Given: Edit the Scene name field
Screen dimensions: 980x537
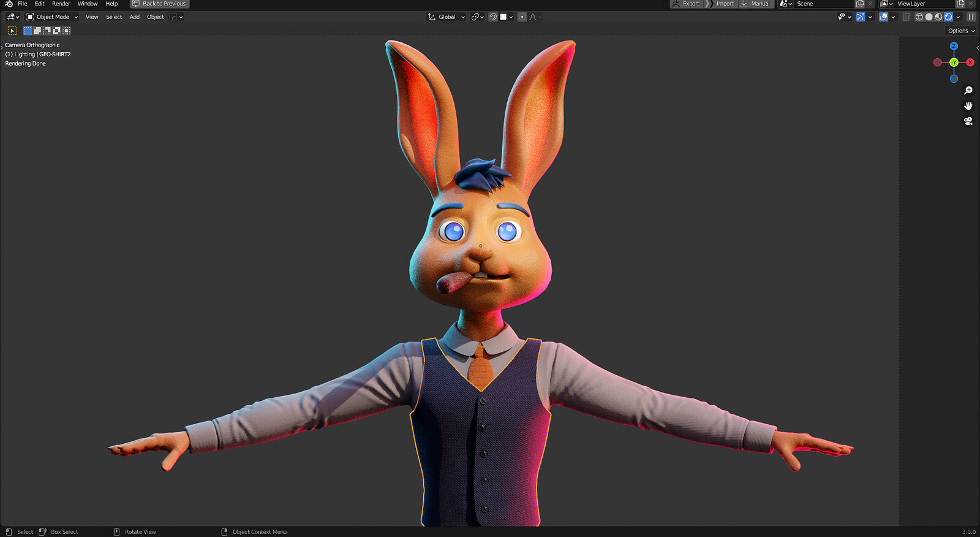Looking at the screenshot, I should (x=824, y=4).
